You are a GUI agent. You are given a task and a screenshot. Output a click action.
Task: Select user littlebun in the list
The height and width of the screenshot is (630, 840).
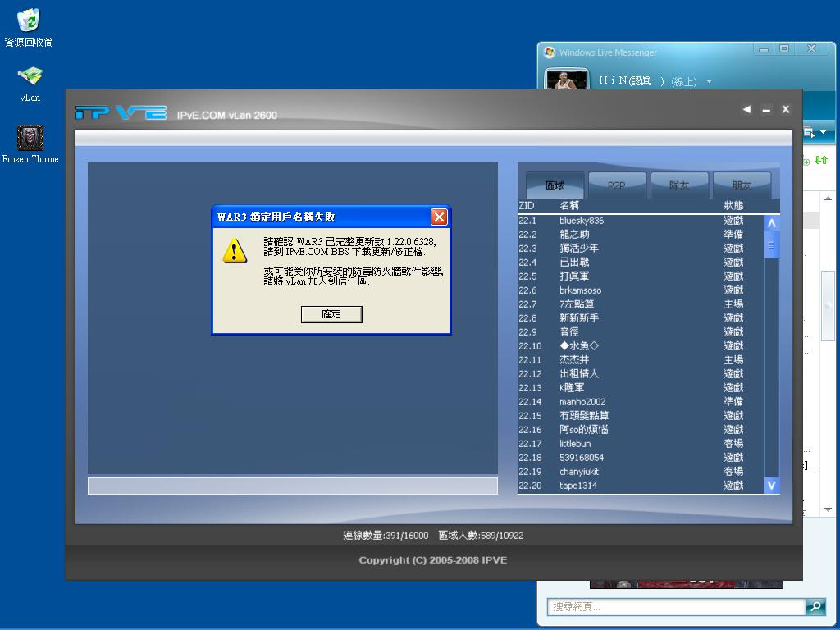click(640, 444)
